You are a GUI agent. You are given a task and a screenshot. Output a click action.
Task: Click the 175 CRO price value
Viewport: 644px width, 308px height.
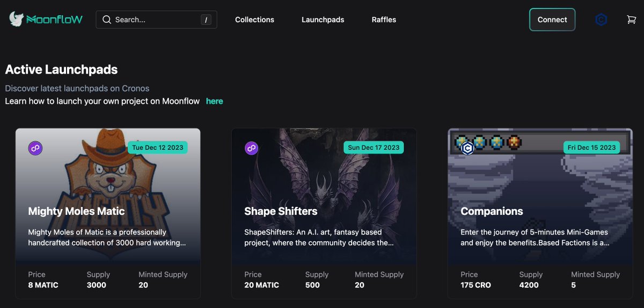tap(475, 285)
